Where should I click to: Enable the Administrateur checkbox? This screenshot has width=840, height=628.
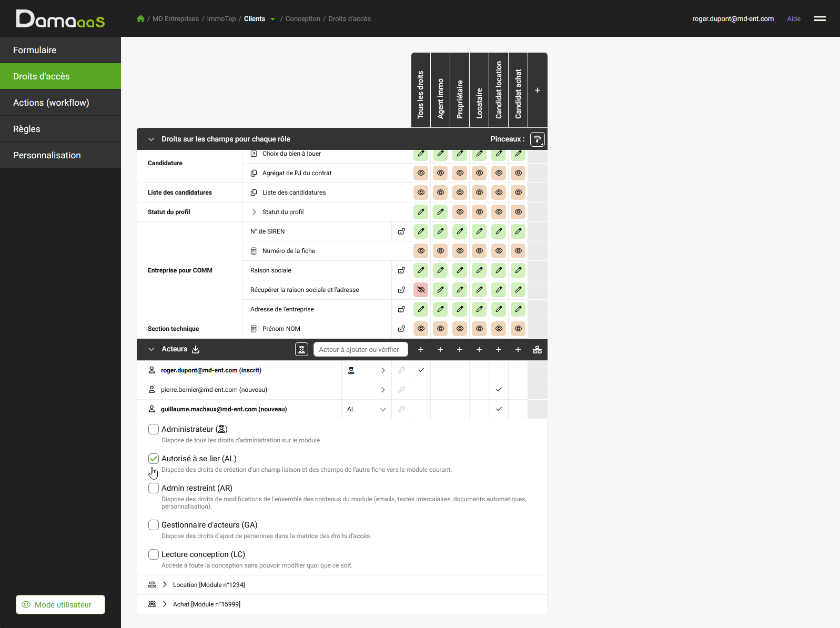[154, 429]
